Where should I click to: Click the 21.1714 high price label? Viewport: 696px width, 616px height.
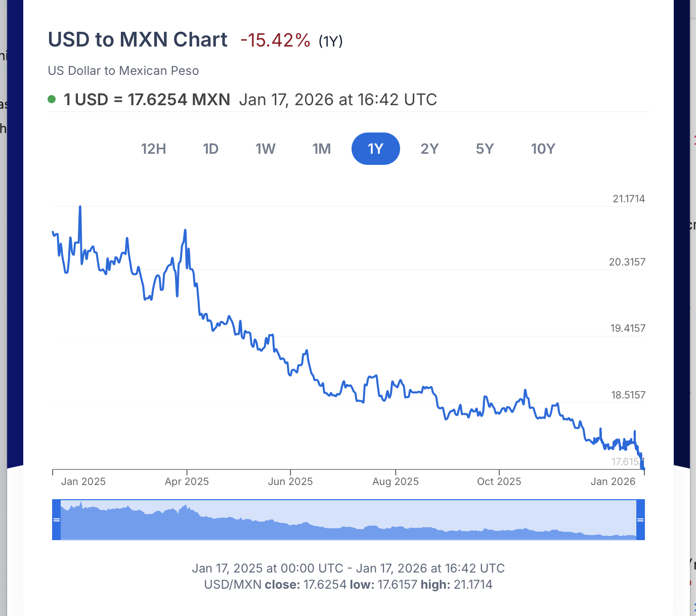coord(629,199)
